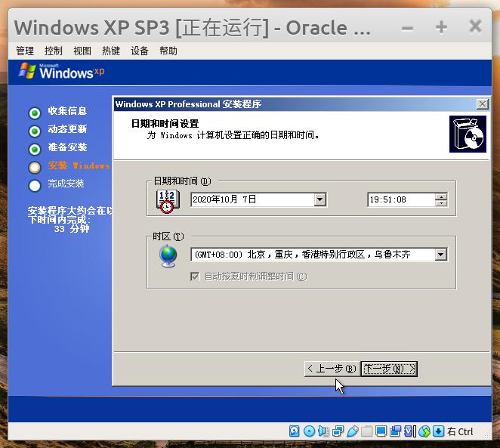The image size is (500, 448).
Task: Click the 上一步(B) back button
Action: [332, 369]
